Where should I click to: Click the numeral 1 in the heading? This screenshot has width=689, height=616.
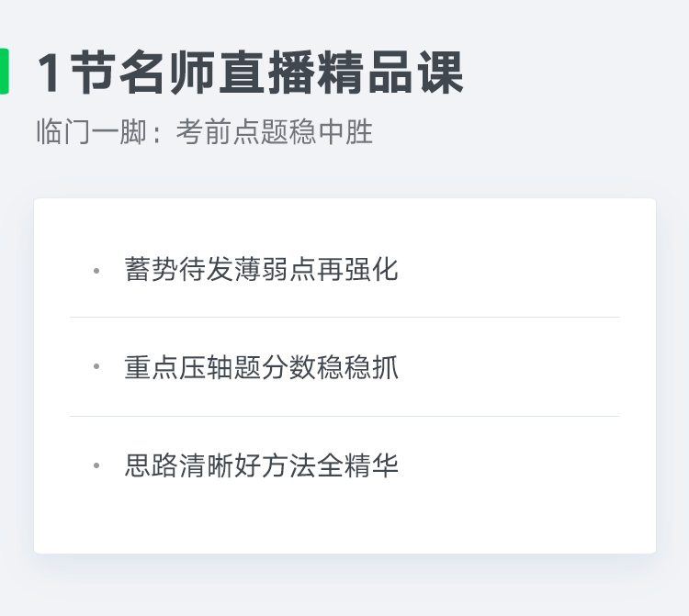click(50, 73)
